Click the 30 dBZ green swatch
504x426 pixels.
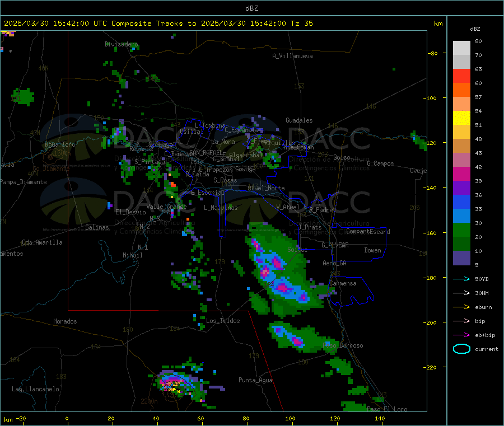tap(461, 230)
